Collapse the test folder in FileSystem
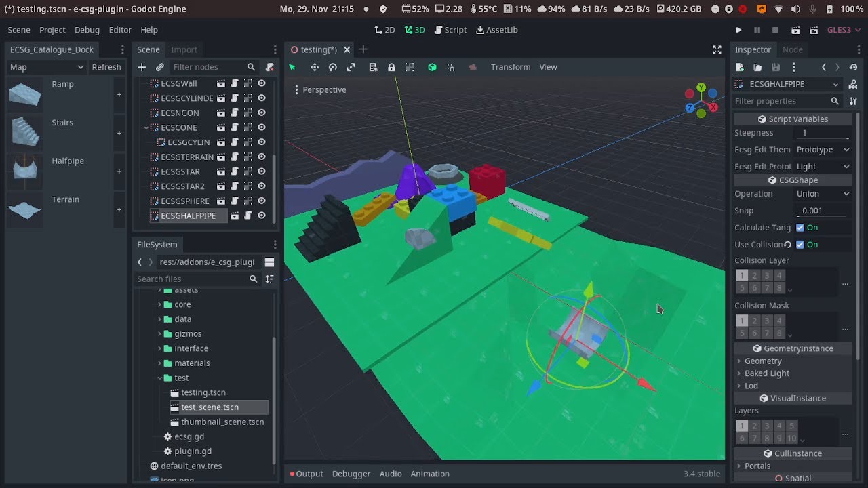The width and height of the screenshot is (868, 488). (x=160, y=378)
